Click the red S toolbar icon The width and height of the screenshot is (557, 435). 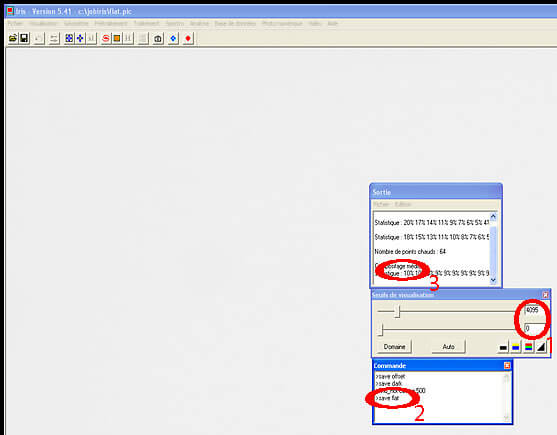[106, 38]
